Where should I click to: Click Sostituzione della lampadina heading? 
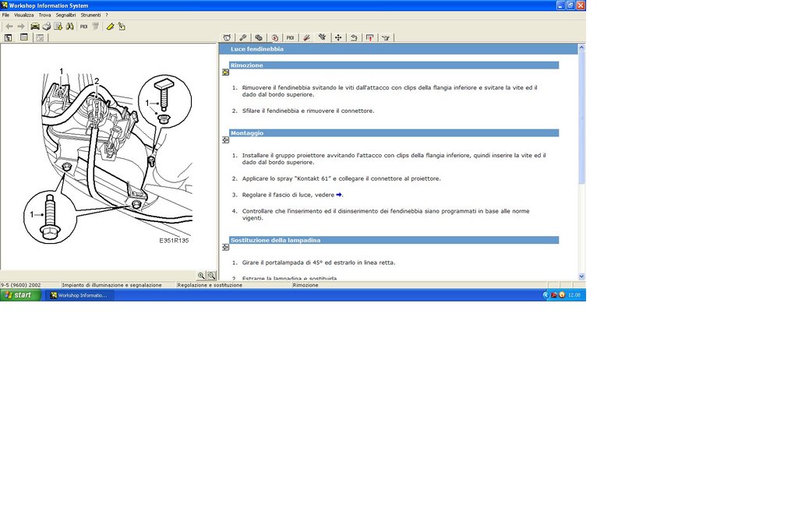click(x=394, y=240)
